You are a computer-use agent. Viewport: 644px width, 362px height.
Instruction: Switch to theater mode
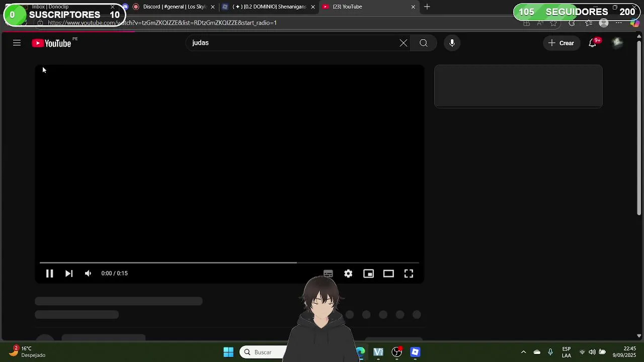coord(388,274)
